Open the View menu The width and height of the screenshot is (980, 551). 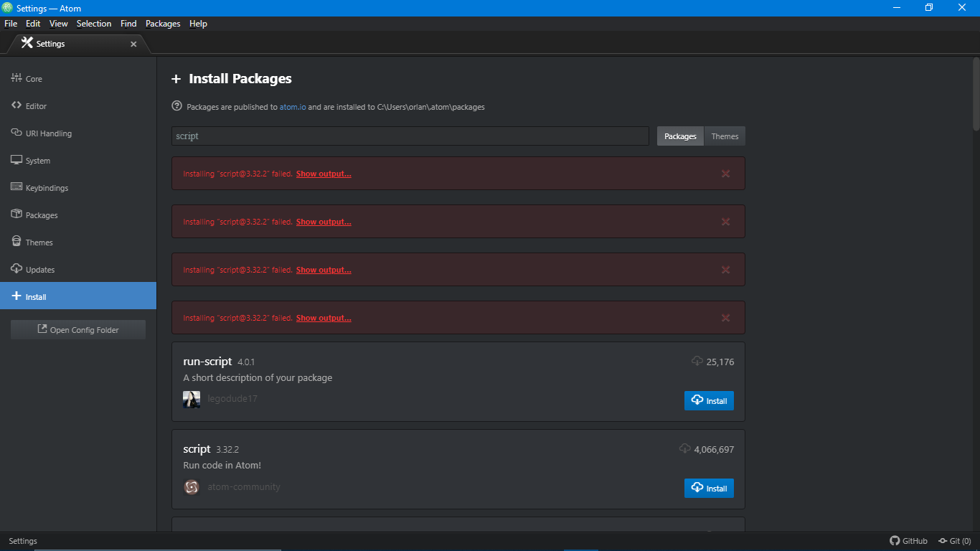(59, 24)
